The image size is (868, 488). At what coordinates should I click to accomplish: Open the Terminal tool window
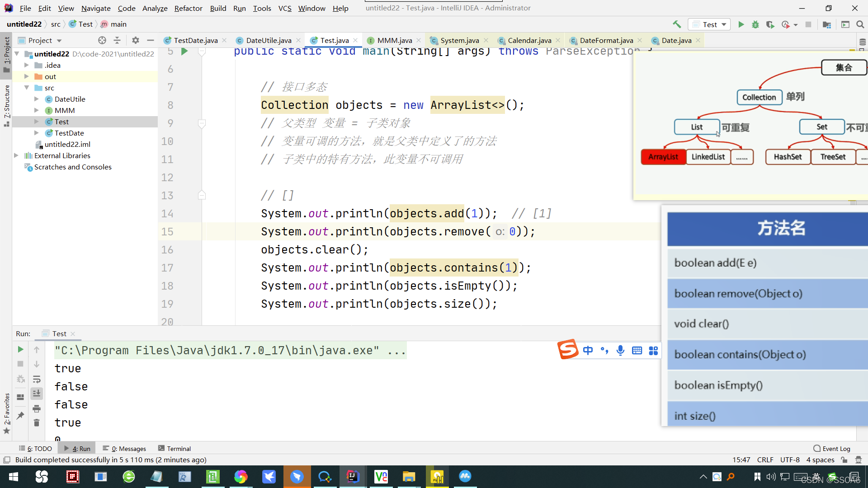175,448
